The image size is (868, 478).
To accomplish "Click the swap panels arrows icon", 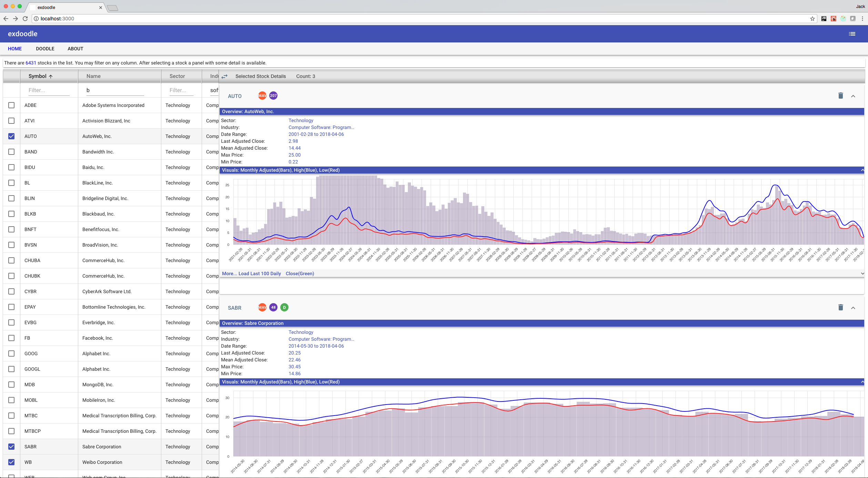I will (224, 77).
